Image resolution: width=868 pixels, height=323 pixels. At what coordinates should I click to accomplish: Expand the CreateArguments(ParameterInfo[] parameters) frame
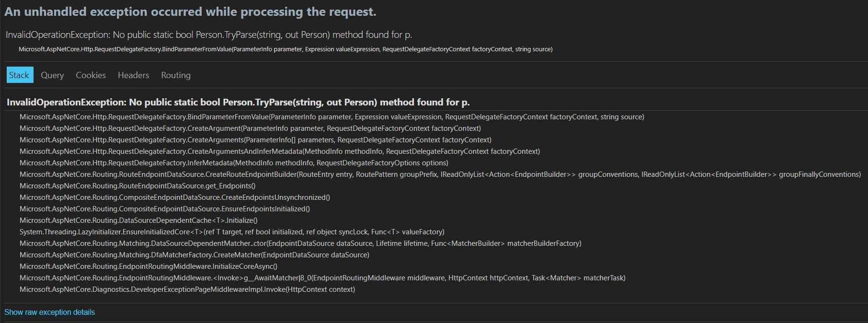click(x=255, y=140)
